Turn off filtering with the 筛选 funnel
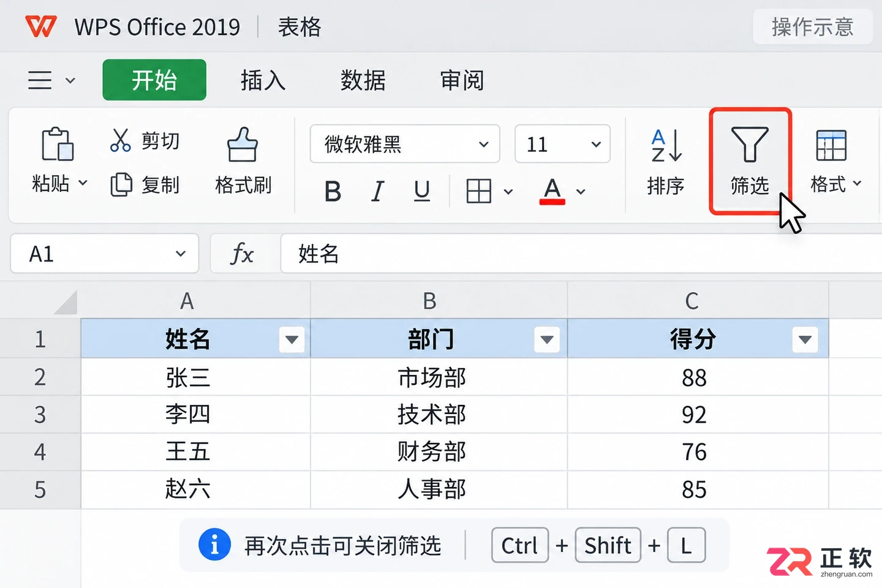 (x=750, y=145)
